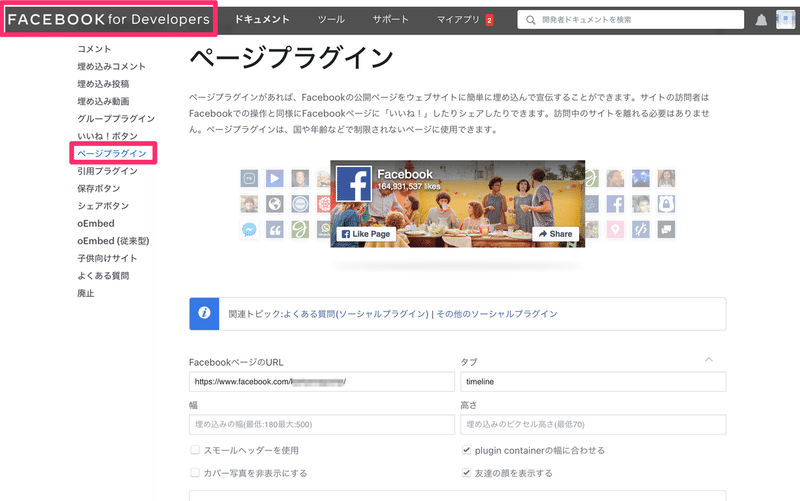Open the サポート menu
Viewport: 800px width, 501px height.
(390, 19)
